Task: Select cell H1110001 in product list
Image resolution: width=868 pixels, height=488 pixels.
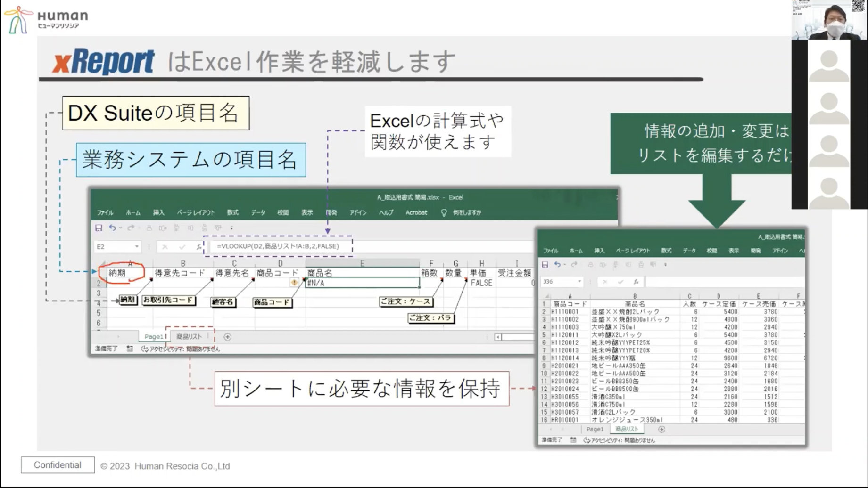Action: click(570, 312)
